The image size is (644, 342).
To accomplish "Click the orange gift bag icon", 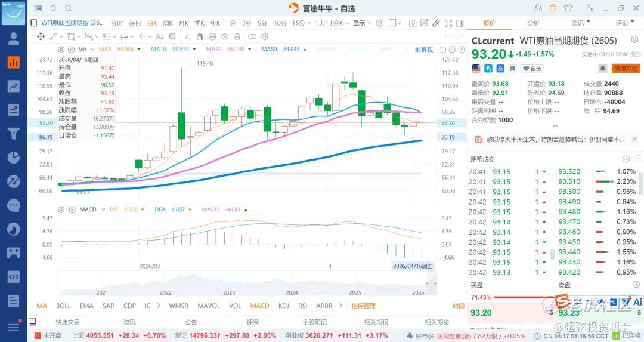I will pos(553,8).
